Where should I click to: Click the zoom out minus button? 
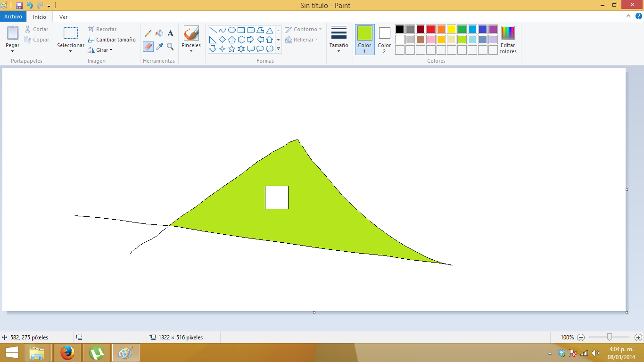581,337
